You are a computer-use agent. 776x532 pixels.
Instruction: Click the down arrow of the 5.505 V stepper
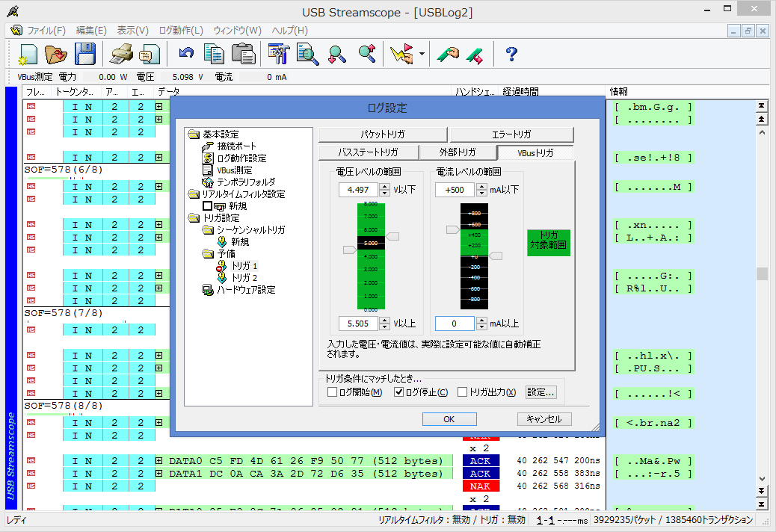[384, 327]
